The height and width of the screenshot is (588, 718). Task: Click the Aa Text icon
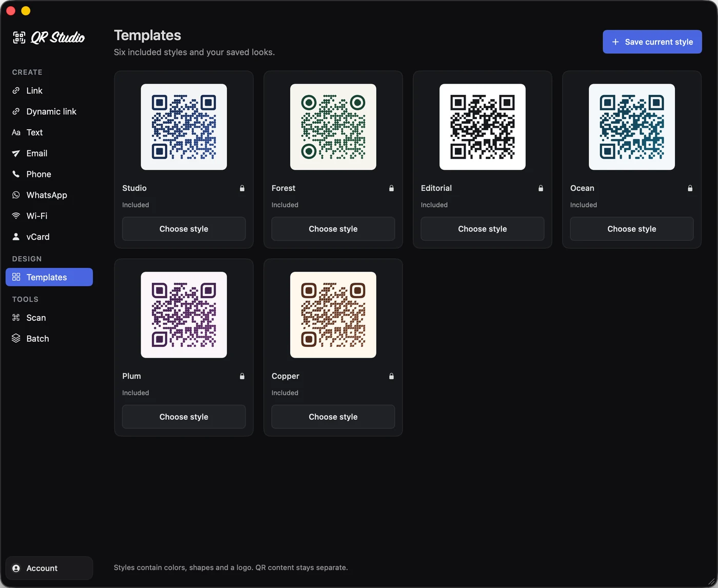point(16,132)
